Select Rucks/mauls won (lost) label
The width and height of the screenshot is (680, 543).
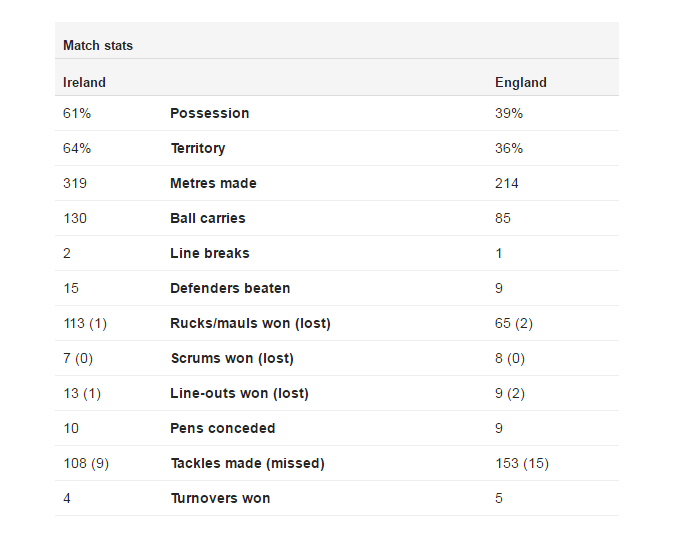click(x=250, y=324)
